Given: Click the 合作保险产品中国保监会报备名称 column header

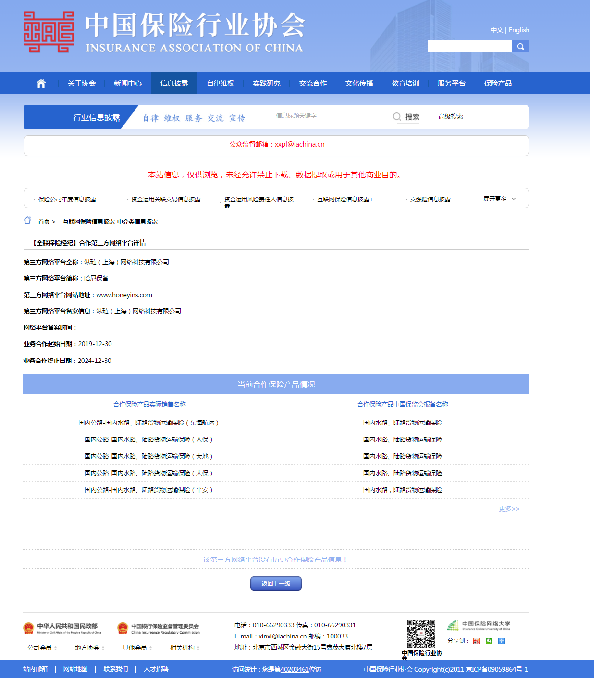Looking at the screenshot, I should coord(403,404).
